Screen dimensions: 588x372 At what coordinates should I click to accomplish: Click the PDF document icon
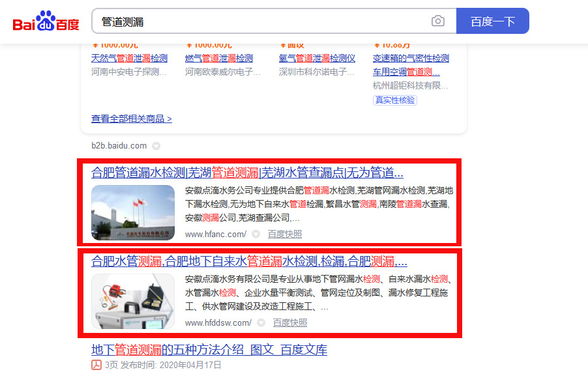point(96,365)
